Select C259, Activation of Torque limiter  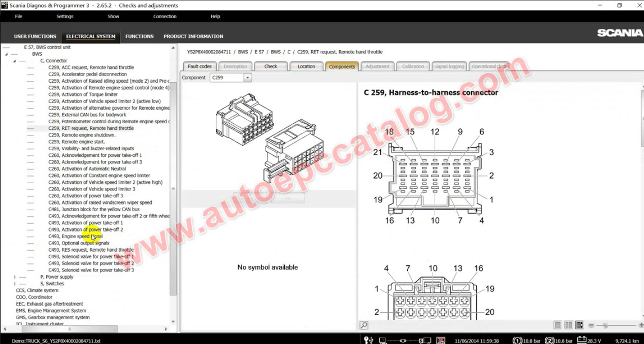pyautogui.click(x=83, y=95)
